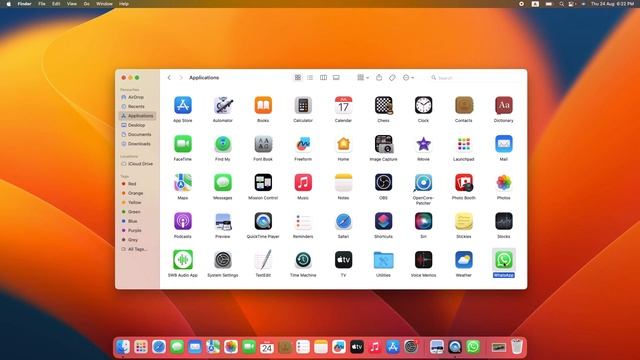Select the Stickies app icon
Viewport: 640px width, 360px height.
[464, 221]
